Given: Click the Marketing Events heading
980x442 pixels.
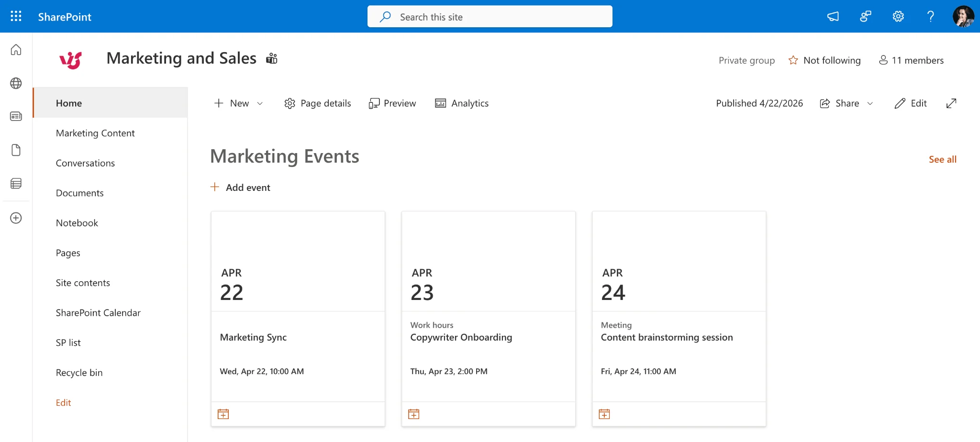Looking at the screenshot, I should 285,156.
